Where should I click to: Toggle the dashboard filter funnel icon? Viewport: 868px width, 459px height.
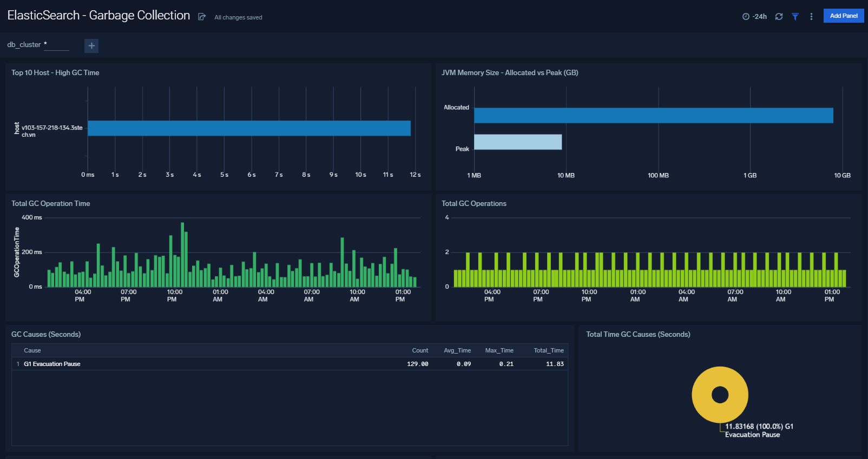point(795,17)
